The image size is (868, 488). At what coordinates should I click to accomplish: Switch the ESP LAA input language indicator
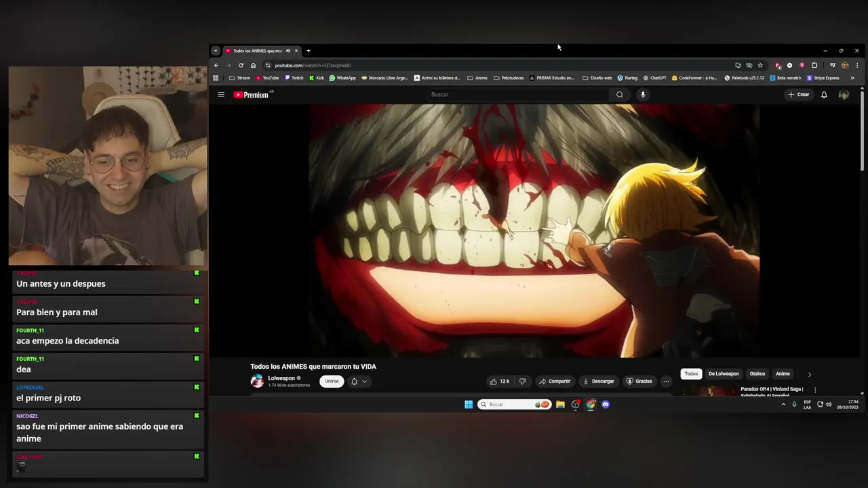807,404
